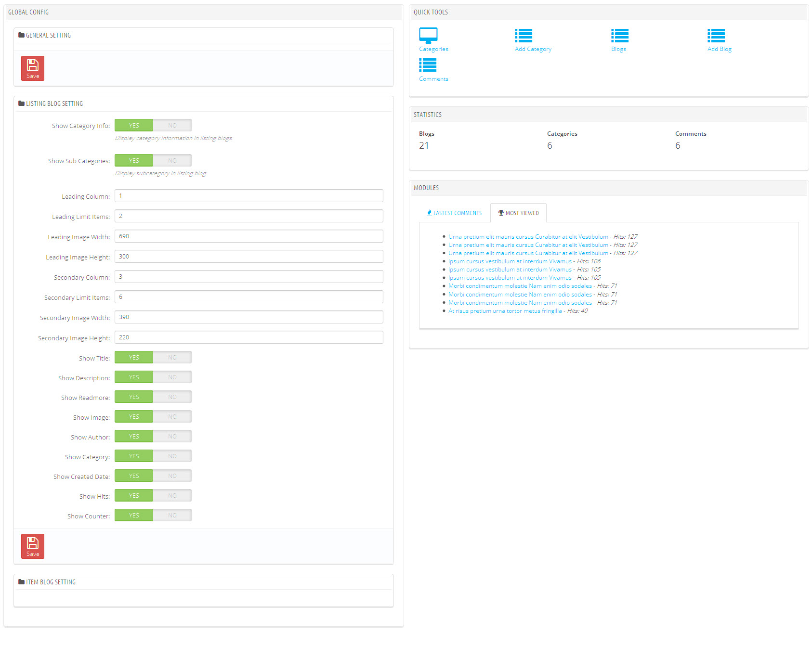Open the 'At risus pretium urna tortor' link

[x=505, y=311]
